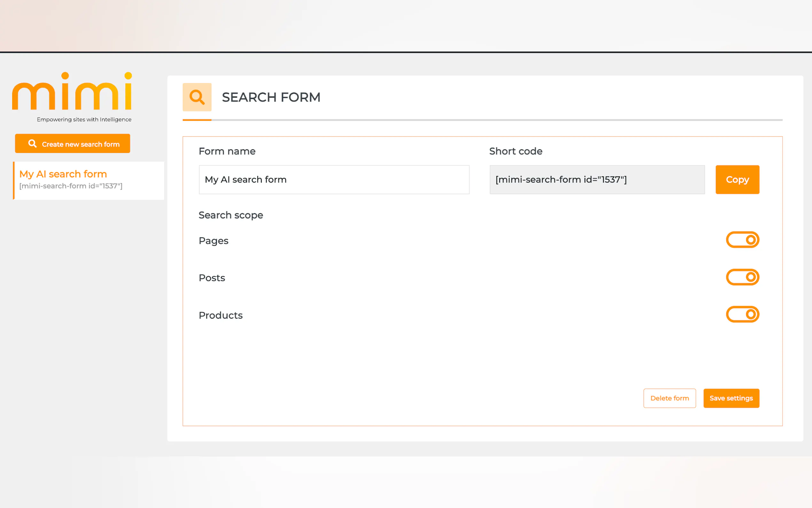Click magnifier icon in Create new button
The height and width of the screenshot is (508, 812).
tap(32, 144)
